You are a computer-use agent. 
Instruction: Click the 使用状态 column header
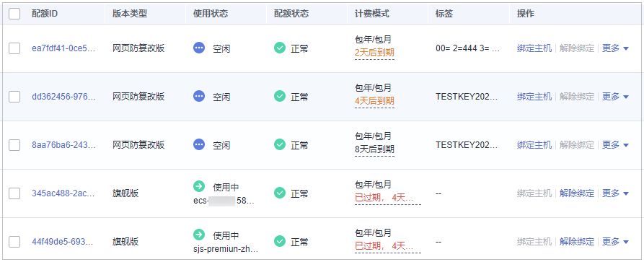[x=211, y=14]
